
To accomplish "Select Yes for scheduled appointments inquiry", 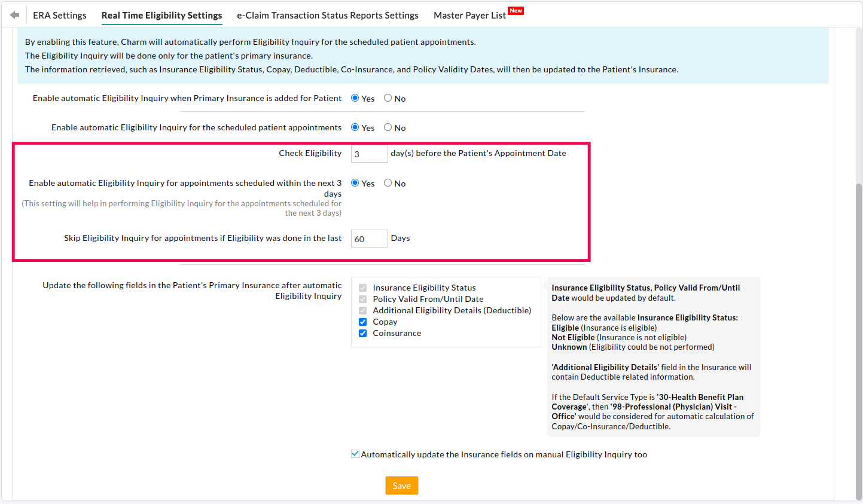I will tap(354, 127).
